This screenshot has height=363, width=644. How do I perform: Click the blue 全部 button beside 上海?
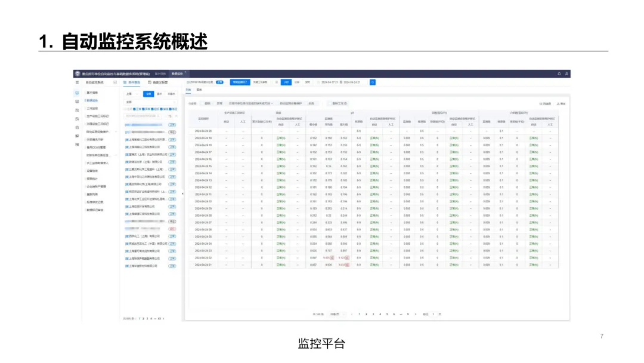pos(148,94)
